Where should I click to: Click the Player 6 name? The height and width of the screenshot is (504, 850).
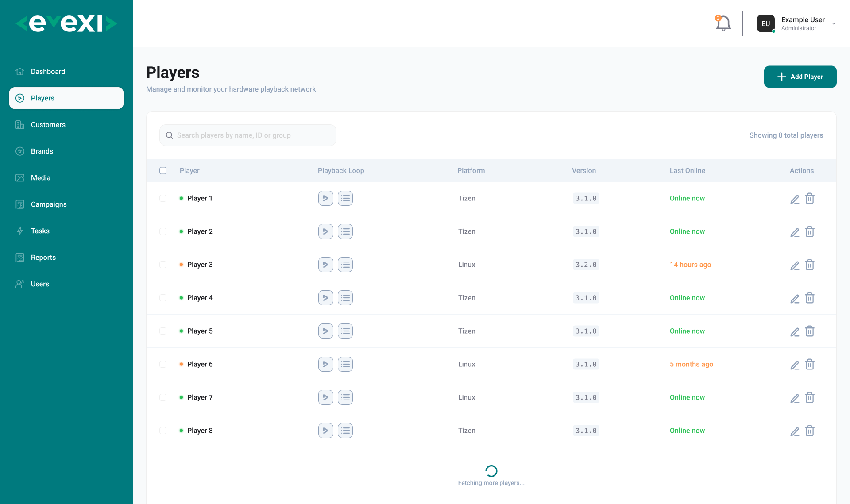[200, 364]
